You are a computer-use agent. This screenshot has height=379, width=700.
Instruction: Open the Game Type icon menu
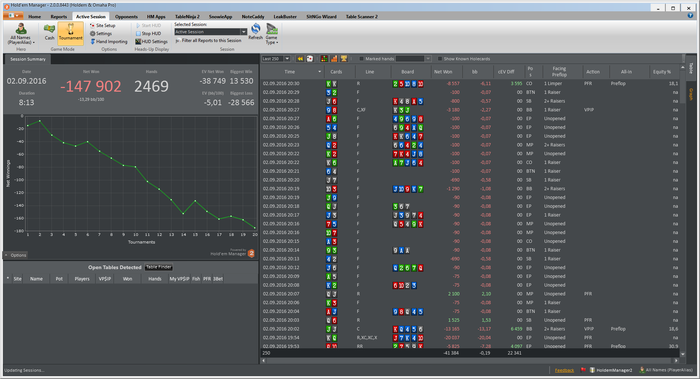point(271,33)
